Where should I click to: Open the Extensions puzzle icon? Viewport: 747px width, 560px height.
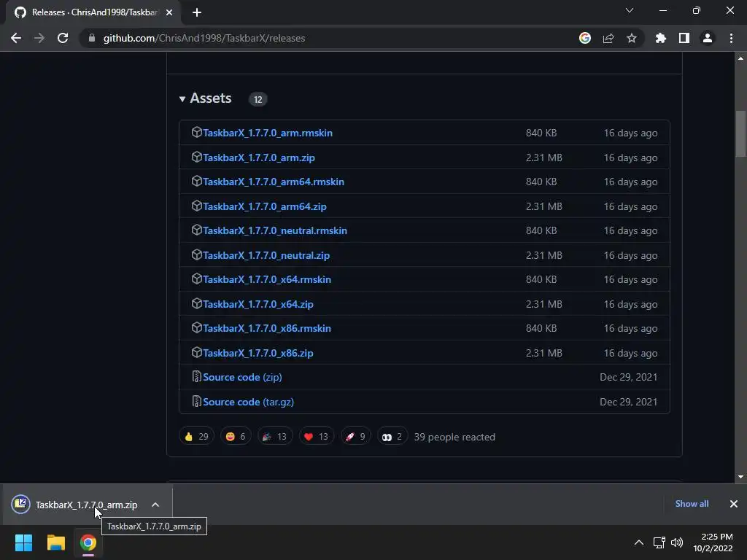pos(661,38)
